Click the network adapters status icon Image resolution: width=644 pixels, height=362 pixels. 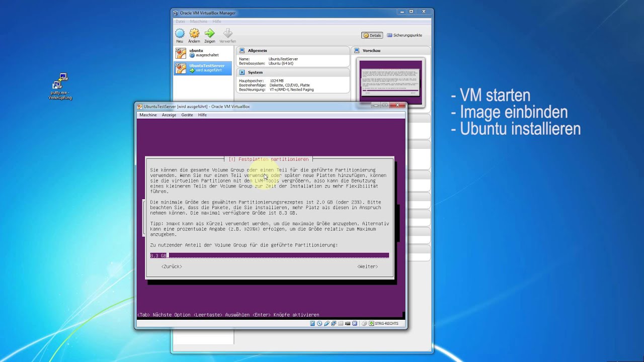(x=334, y=323)
